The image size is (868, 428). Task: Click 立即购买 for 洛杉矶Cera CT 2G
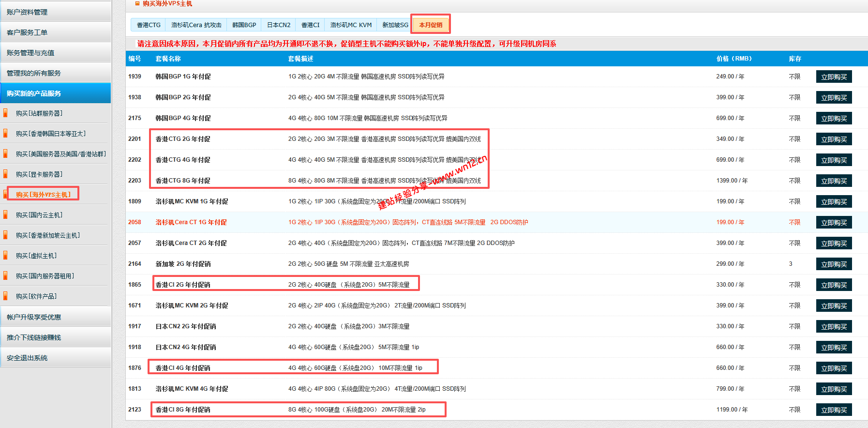[x=834, y=244]
